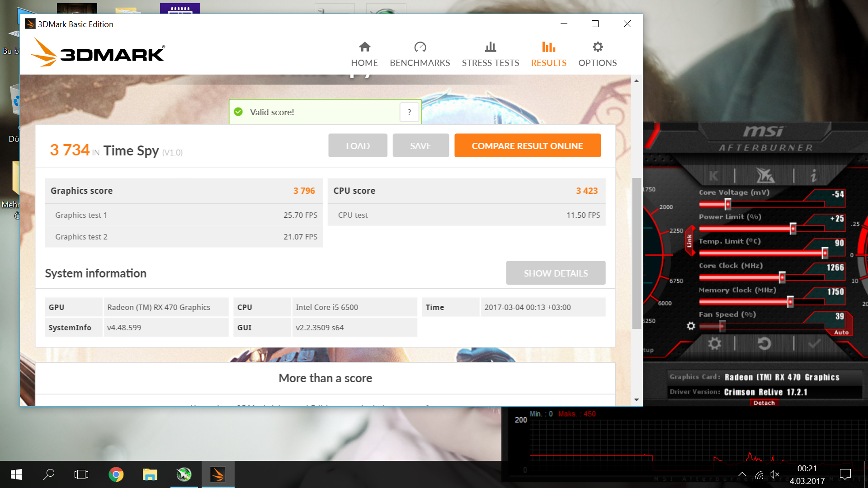Open Google Chrome from the taskbar
The image size is (868, 488).
pyautogui.click(x=116, y=474)
